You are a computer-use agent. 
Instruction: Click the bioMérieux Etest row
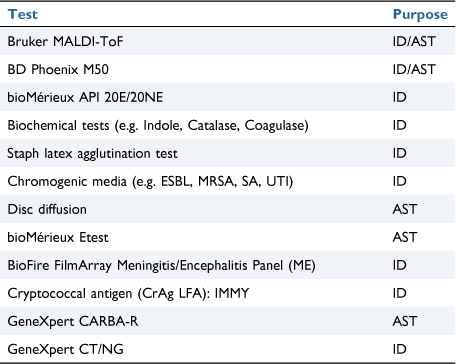pos(228,237)
